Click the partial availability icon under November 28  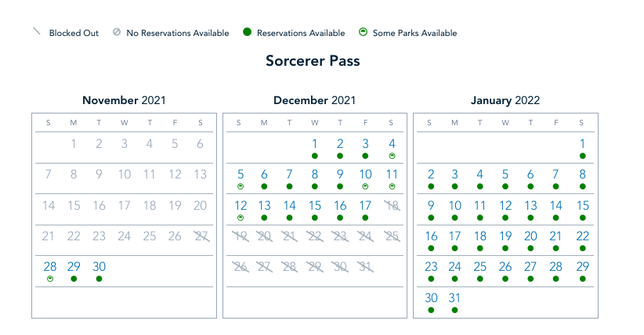(x=49, y=279)
